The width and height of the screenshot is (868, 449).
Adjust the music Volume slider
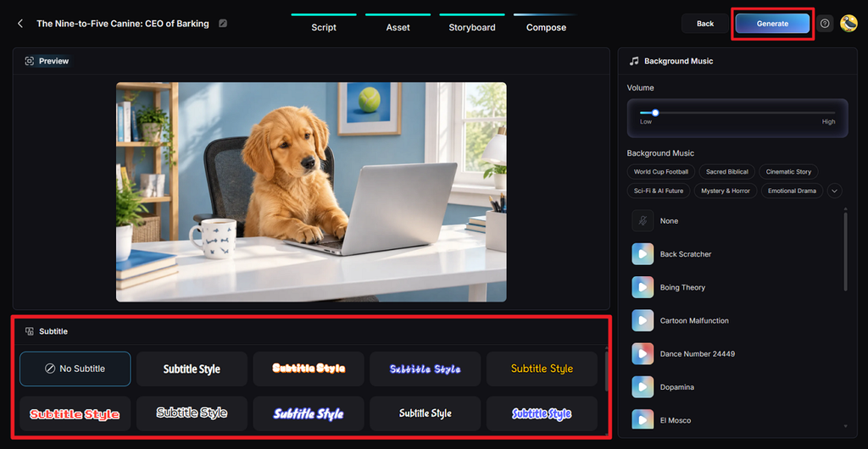pos(737,113)
